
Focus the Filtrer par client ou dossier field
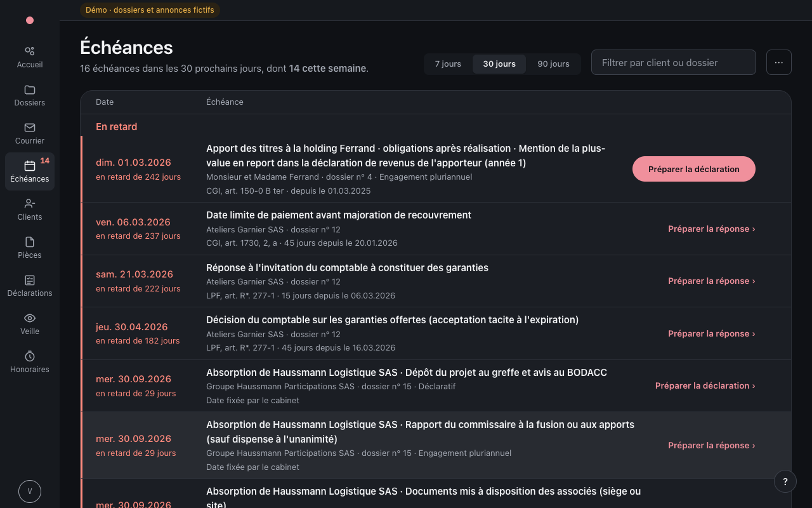pos(674,62)
